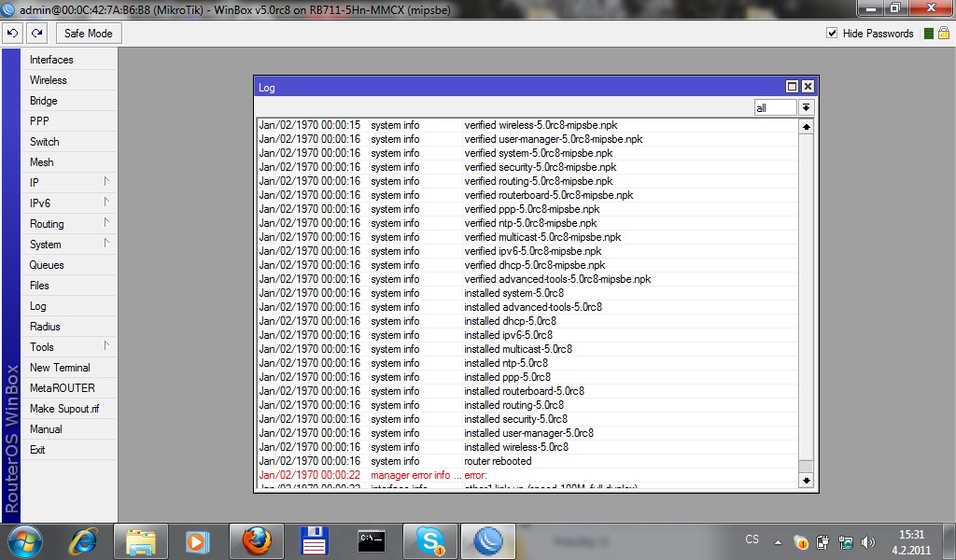Image resolution: width=956 pixels, height=560 pixels.
Task: Select 'installed system-5.0rc8' log row
Action: [x=527, y=293]
